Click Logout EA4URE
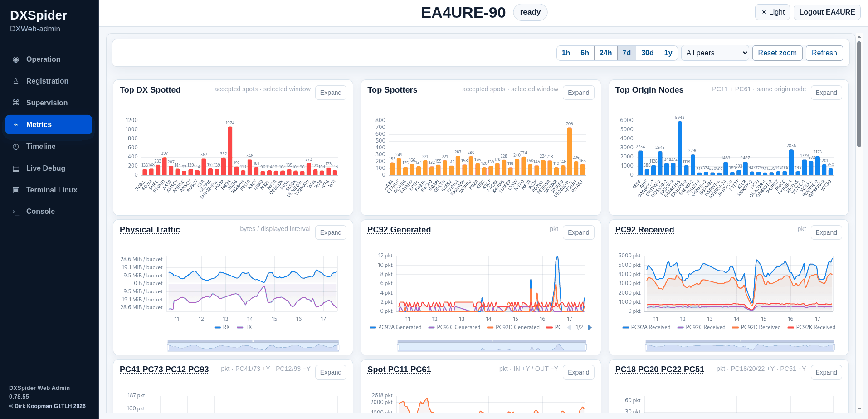Image resolution: width=868 pixels, height=419 pixels. point(827,12)
